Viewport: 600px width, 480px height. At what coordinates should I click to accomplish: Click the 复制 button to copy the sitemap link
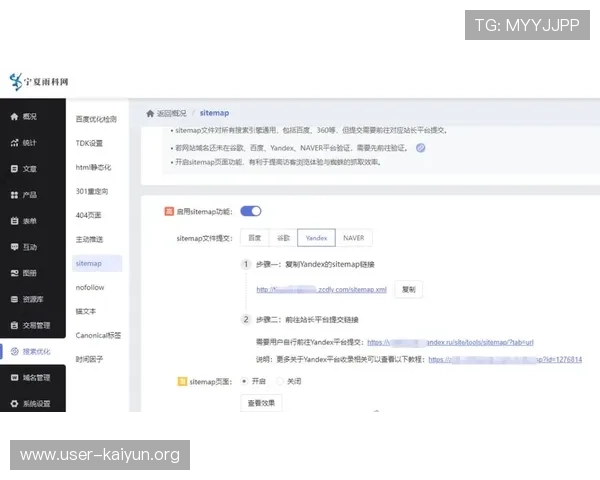click(x=409, y=289)
